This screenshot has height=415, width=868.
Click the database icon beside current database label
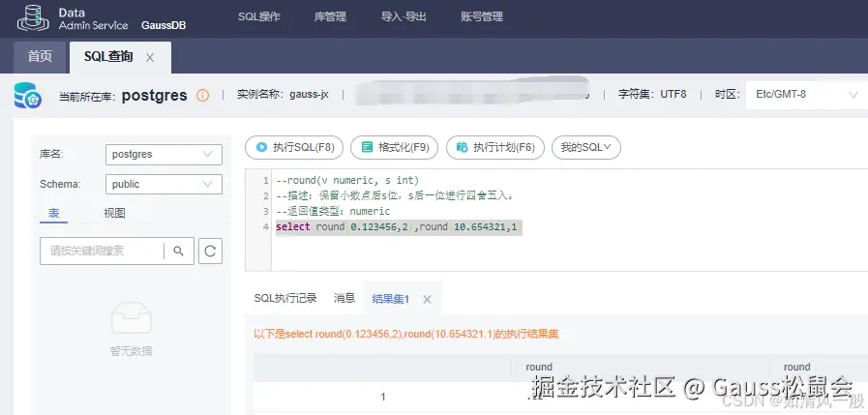pos(28,95)
